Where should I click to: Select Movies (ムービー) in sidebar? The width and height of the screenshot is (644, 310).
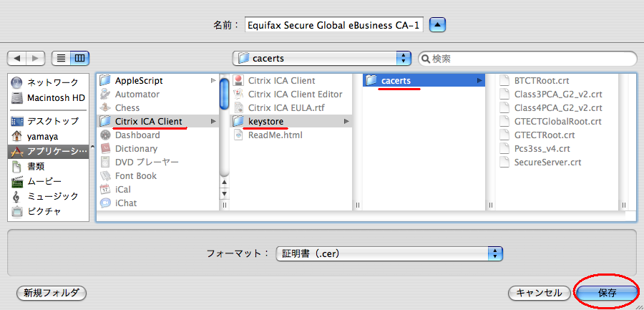pos(48,181)
